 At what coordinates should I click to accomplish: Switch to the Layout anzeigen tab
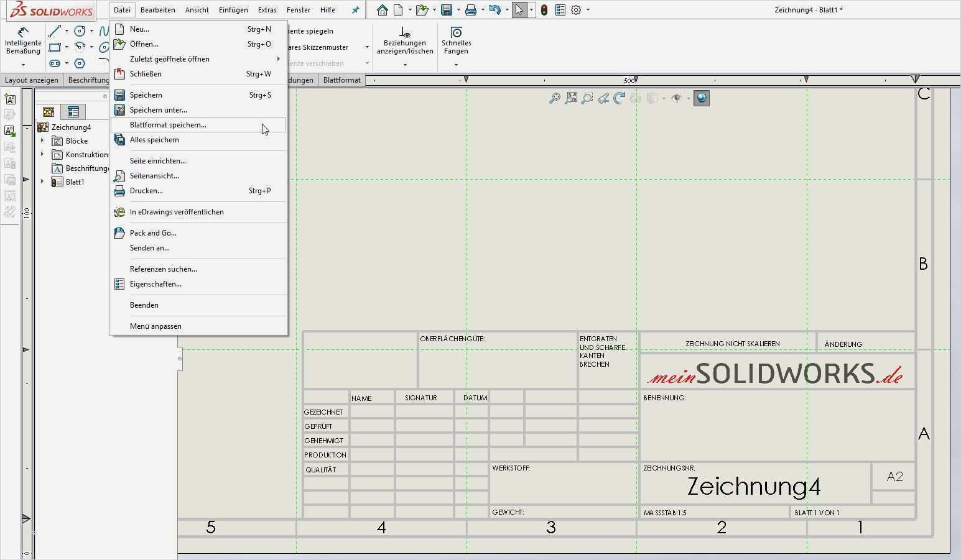point(32,80)
